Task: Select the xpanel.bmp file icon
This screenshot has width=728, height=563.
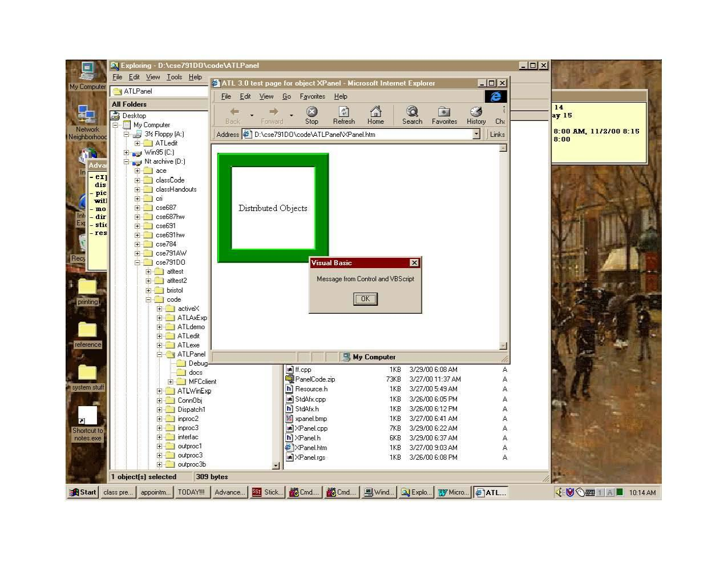Action: click(289, 418)
